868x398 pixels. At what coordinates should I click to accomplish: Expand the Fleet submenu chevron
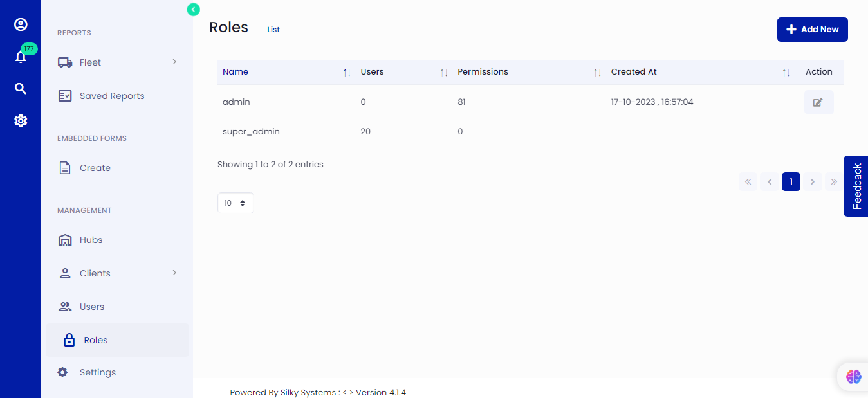tap(174, 62)
